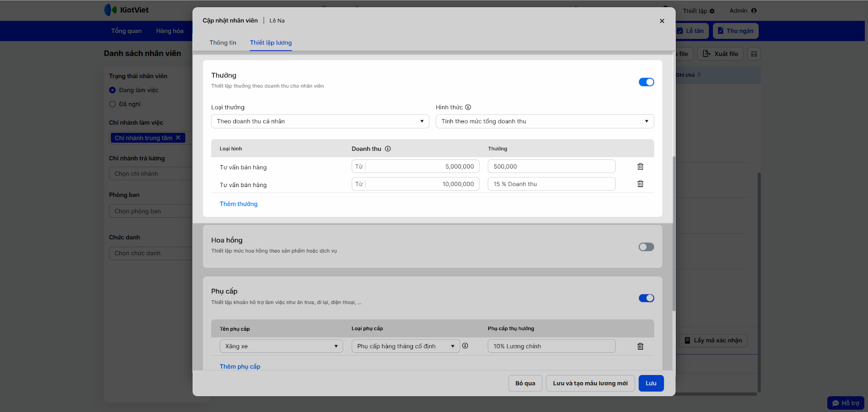Image resolution: width=868 pixels, height=412 pixels.
Task: Select the Thiết lập lương tab
Action: pos(271,43)
